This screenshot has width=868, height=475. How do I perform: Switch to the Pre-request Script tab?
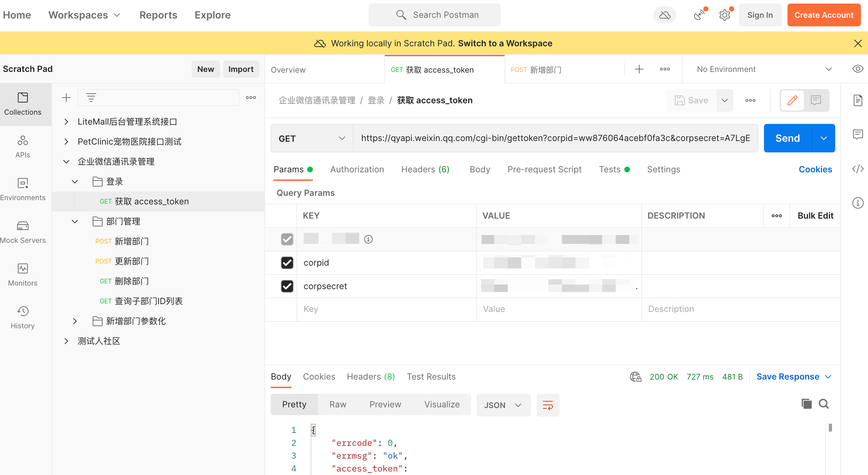544,169
